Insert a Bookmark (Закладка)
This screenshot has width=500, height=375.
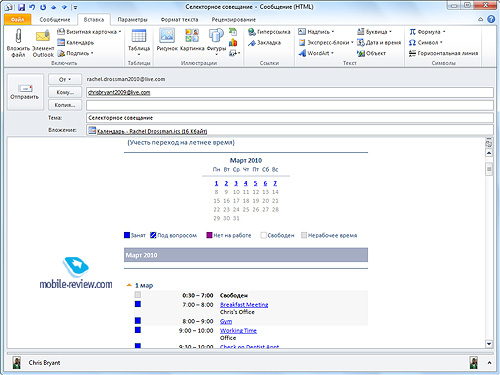click(265, 43)
